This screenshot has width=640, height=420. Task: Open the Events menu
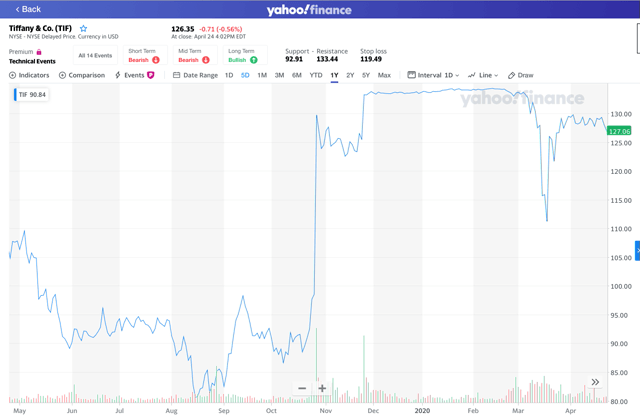pyautogui.click(x=135, y=75)
